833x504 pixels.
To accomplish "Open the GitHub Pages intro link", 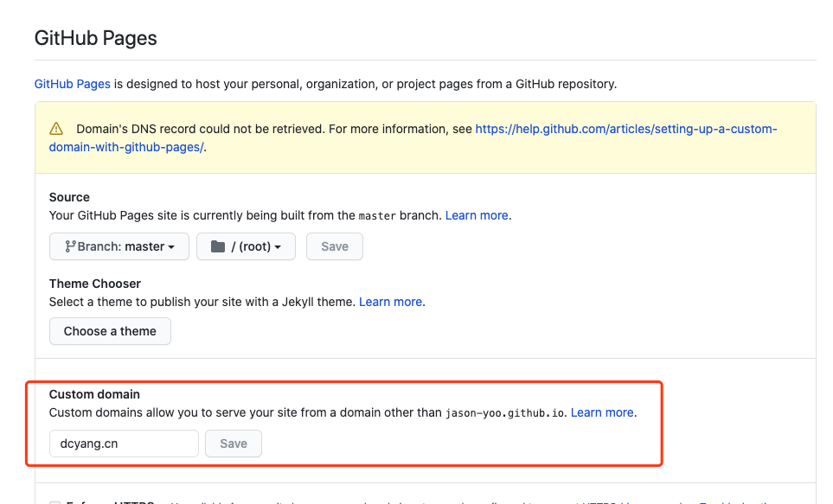I will pyautogui.click(x=72, y=84).
